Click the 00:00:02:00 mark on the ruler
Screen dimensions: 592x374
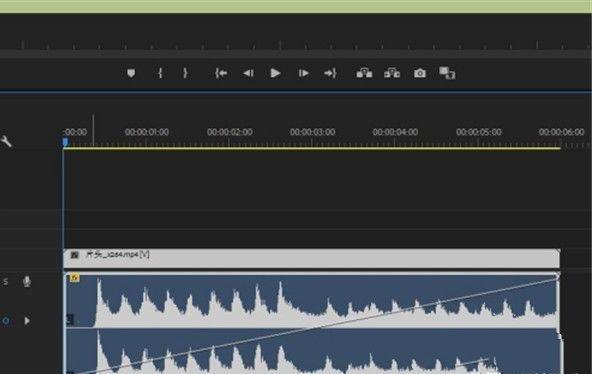[x=230, y=132]
